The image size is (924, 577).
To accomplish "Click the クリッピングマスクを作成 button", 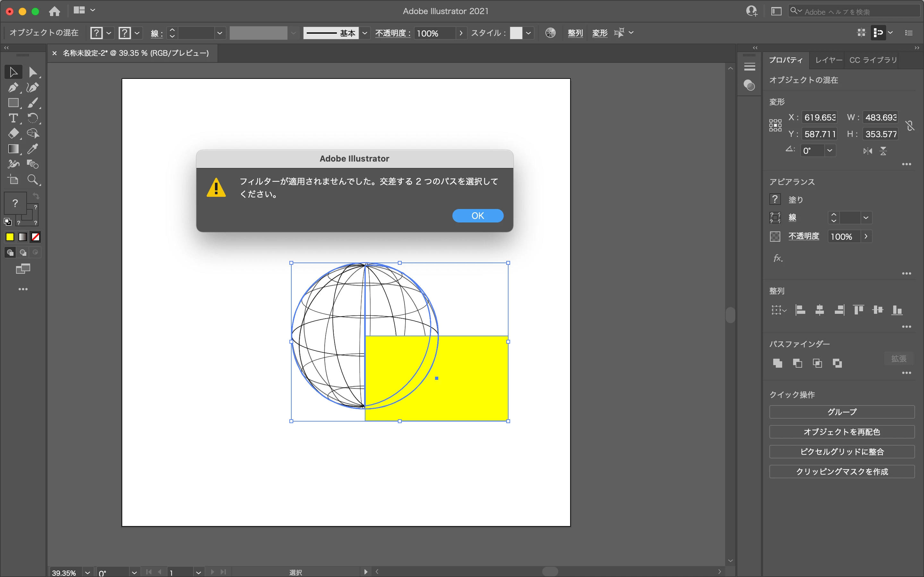I will [842, 472].
